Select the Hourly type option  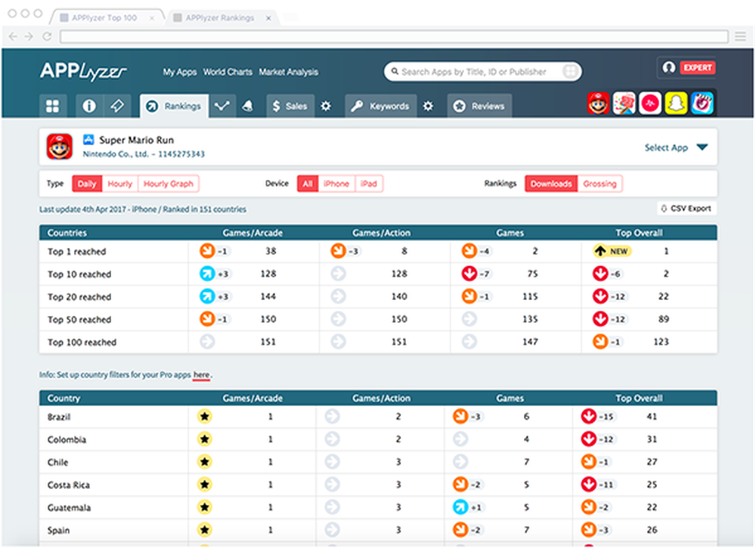tap(119, 184)
